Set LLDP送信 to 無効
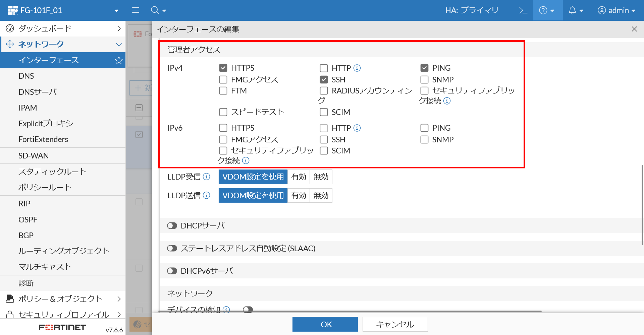 [321, 195]
